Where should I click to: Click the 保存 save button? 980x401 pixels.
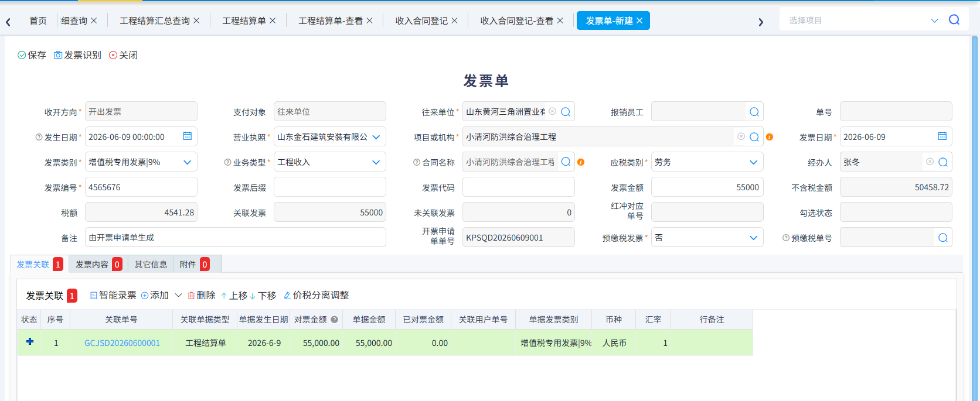[x=32, y=55]
